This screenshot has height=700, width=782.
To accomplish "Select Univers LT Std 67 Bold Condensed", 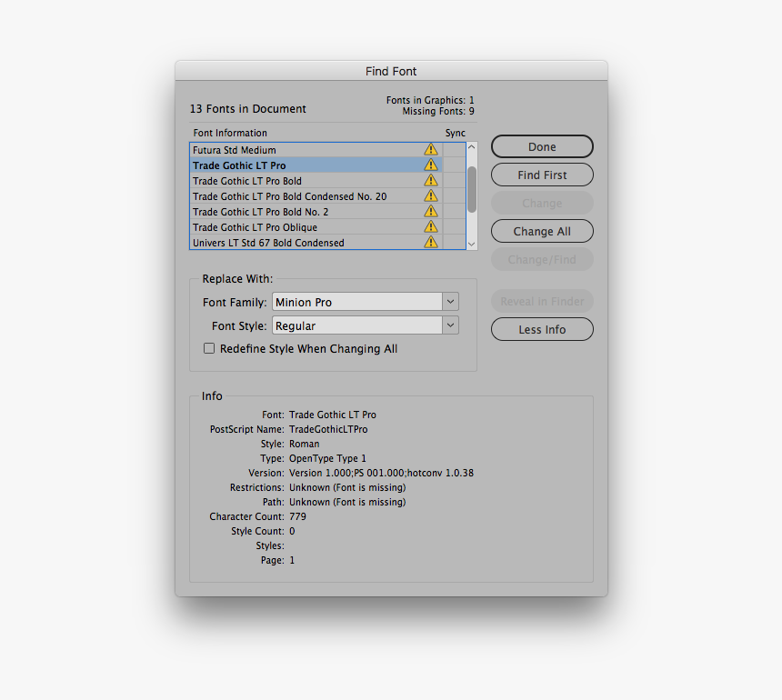I will 316,243.
